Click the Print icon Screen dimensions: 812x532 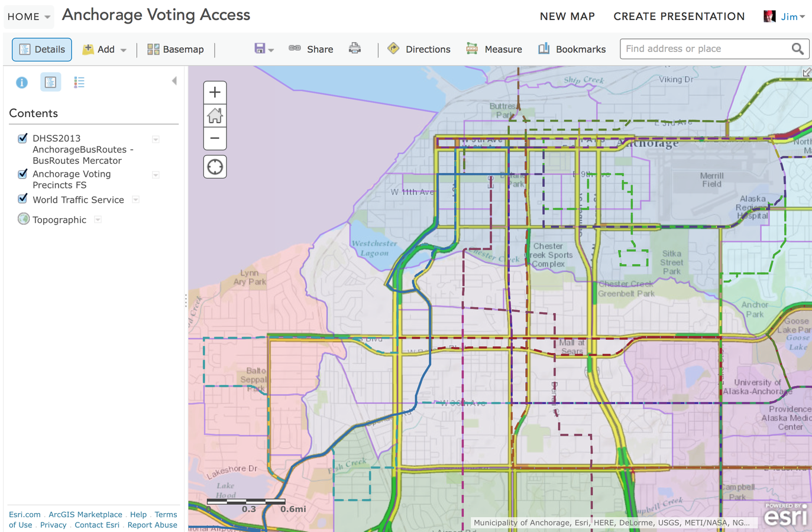click(355, 48)
